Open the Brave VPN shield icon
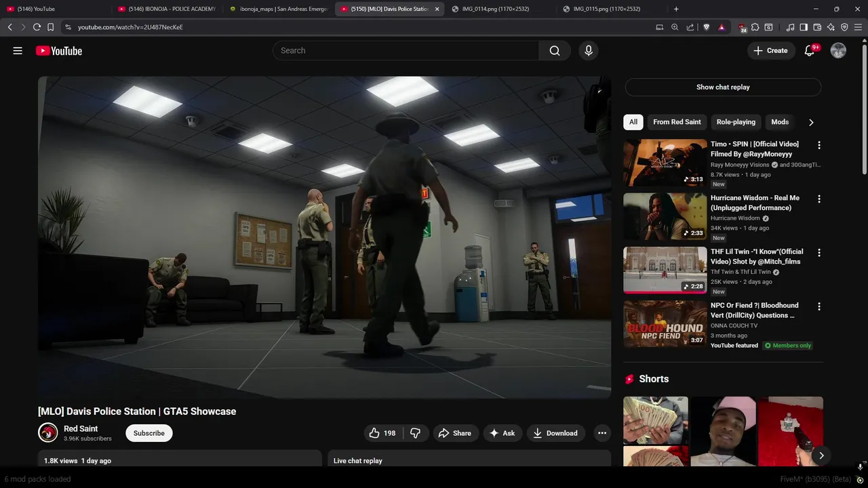The image size is (868, 488). click(x=844, y=27)
